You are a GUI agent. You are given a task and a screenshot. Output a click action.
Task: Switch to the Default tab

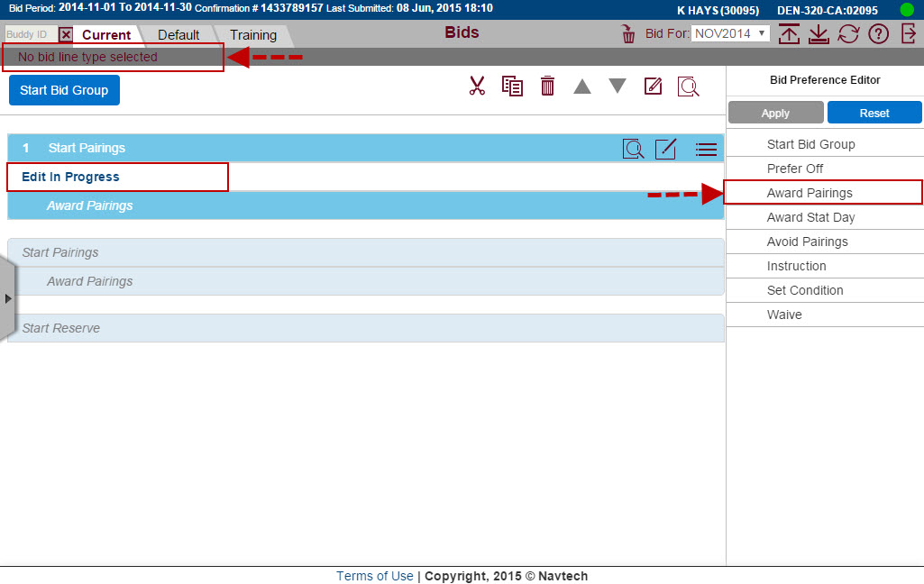[178, 35]
